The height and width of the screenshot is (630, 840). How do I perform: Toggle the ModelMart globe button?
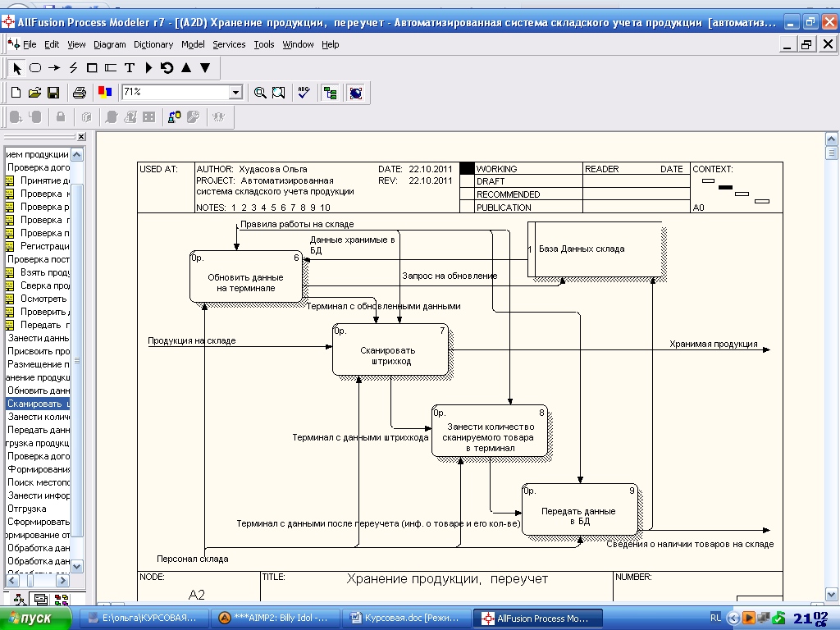click(355, 93)
